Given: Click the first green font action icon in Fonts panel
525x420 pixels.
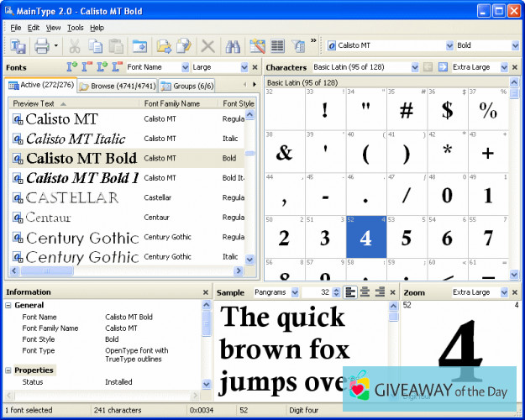Looking at the screenshot, I should click(x=71, y=67).
